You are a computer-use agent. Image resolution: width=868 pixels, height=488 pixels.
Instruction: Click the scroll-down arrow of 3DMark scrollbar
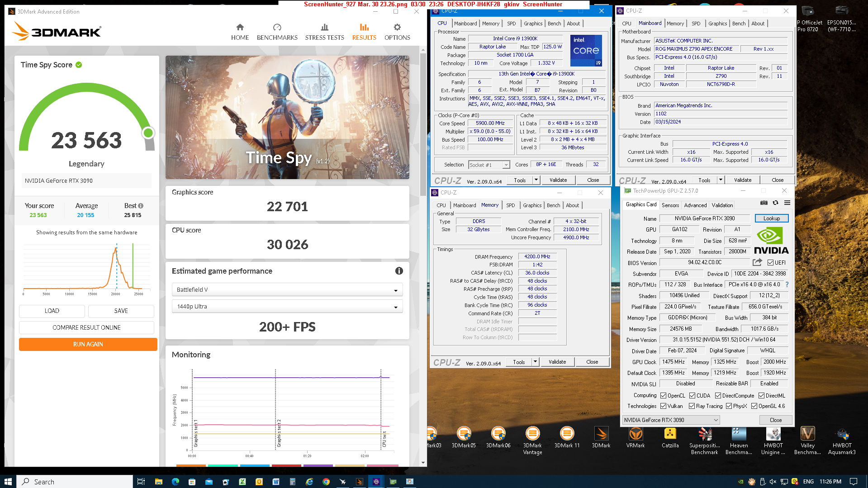coord(423,463)
